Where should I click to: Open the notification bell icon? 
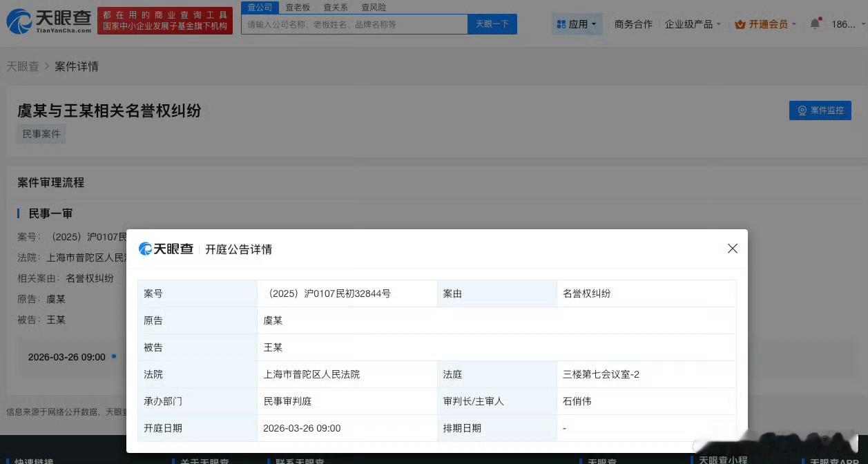815,22
